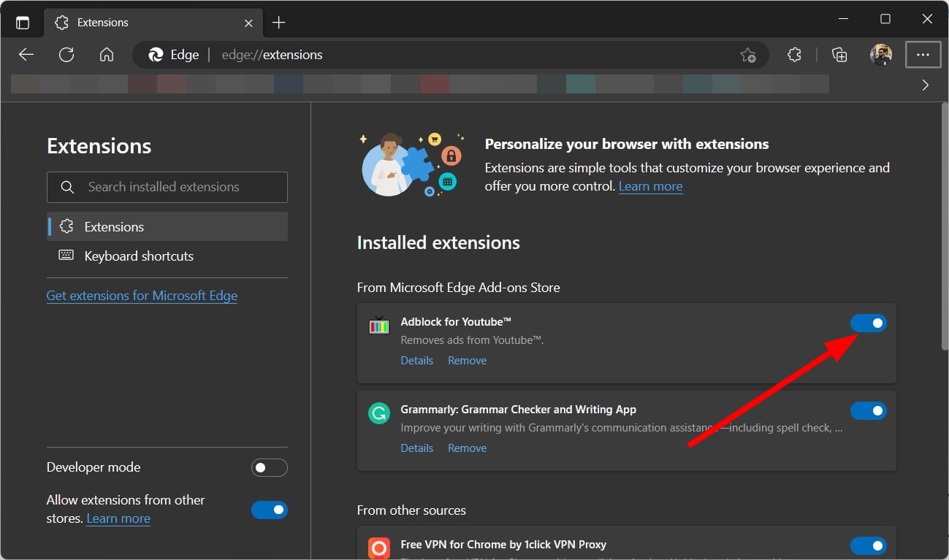Remove the Grammarly extension

pos(467,448)
